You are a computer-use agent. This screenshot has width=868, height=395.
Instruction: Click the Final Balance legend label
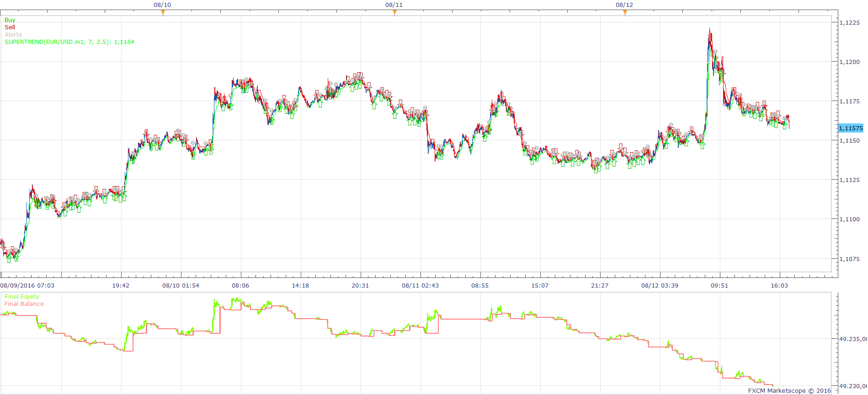pos(24,304)
